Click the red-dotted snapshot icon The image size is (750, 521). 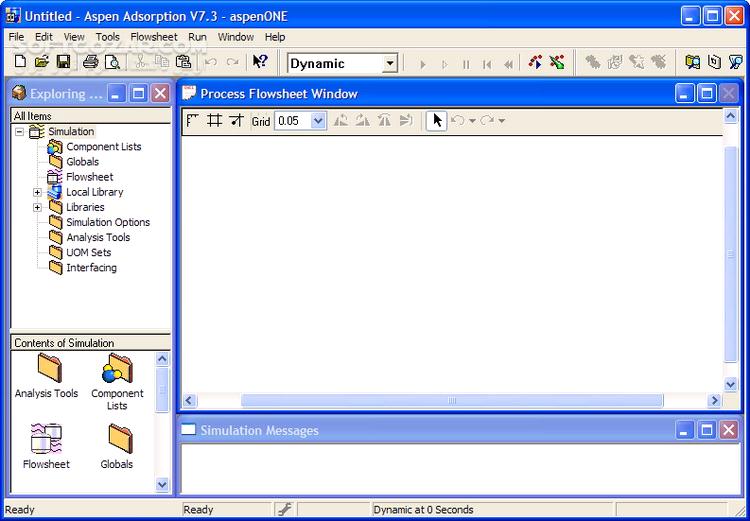[535, 62]
